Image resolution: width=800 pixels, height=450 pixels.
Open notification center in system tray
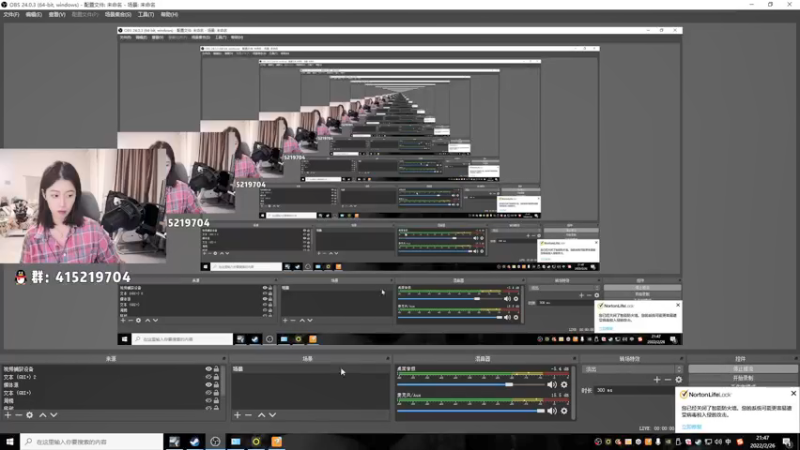pos(787,442)
